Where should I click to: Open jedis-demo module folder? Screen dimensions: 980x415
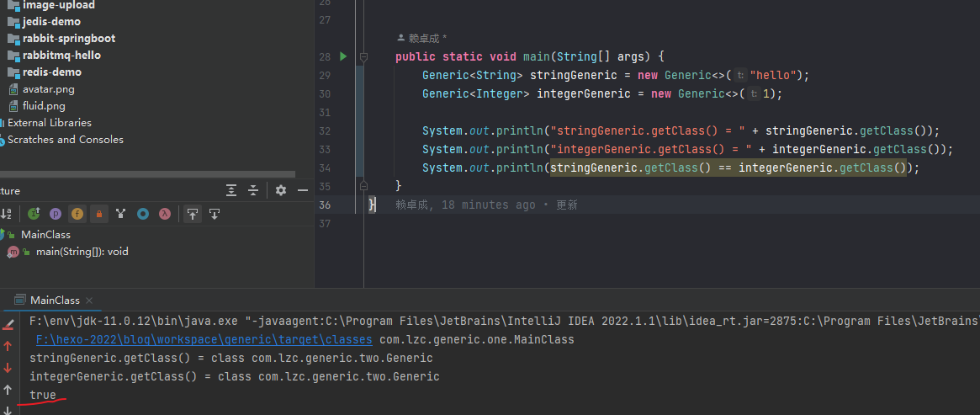[x=51, y=22]
